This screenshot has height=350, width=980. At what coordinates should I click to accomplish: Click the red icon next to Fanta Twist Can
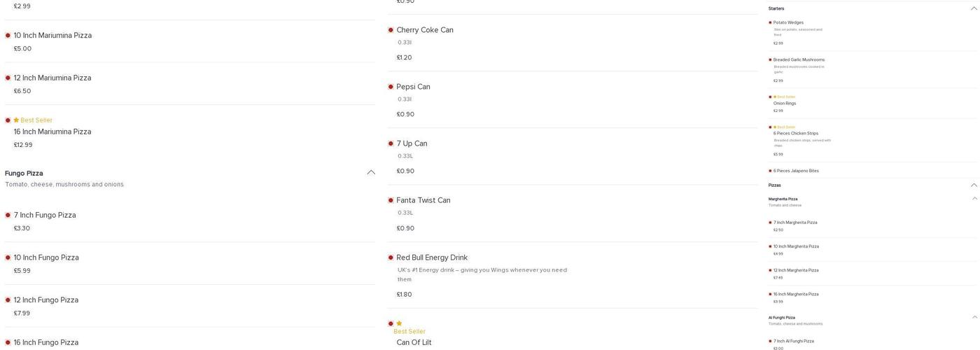coord(391,200)
